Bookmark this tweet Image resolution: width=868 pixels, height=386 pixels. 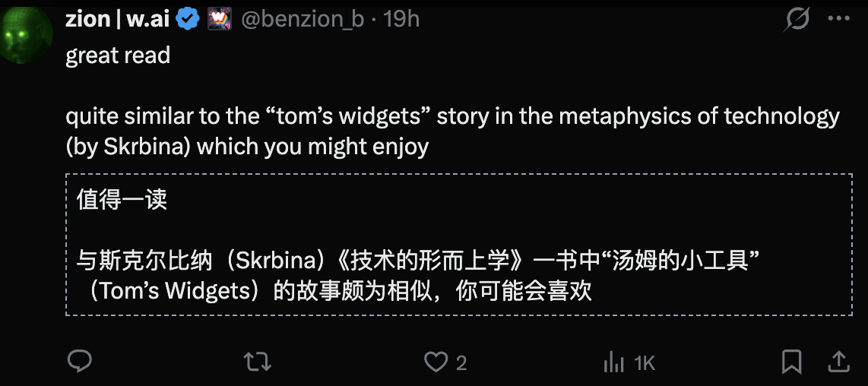(791, 362)
